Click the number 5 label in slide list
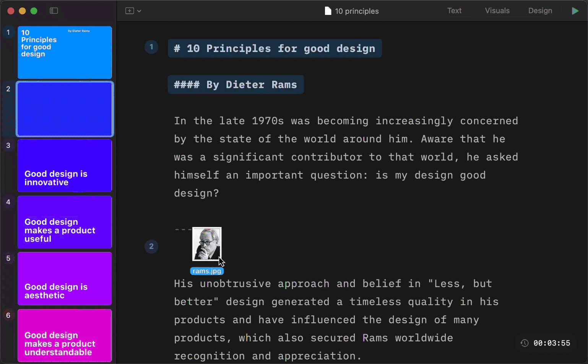The image size is (588, 364). 8,258
